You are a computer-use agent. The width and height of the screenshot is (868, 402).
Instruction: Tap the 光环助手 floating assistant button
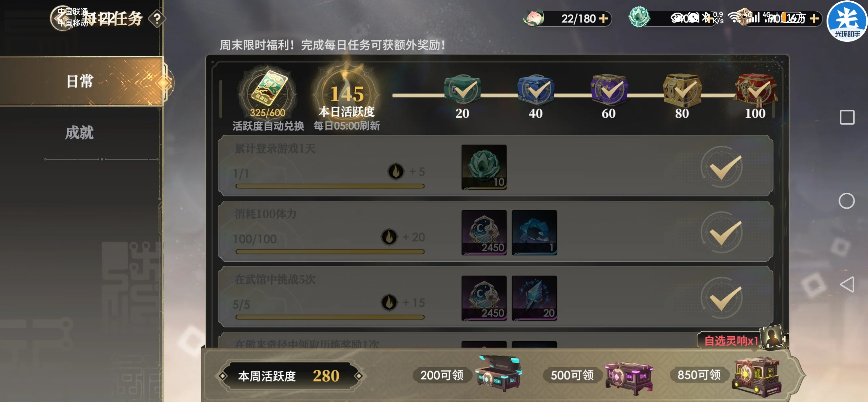coord(847,21)
